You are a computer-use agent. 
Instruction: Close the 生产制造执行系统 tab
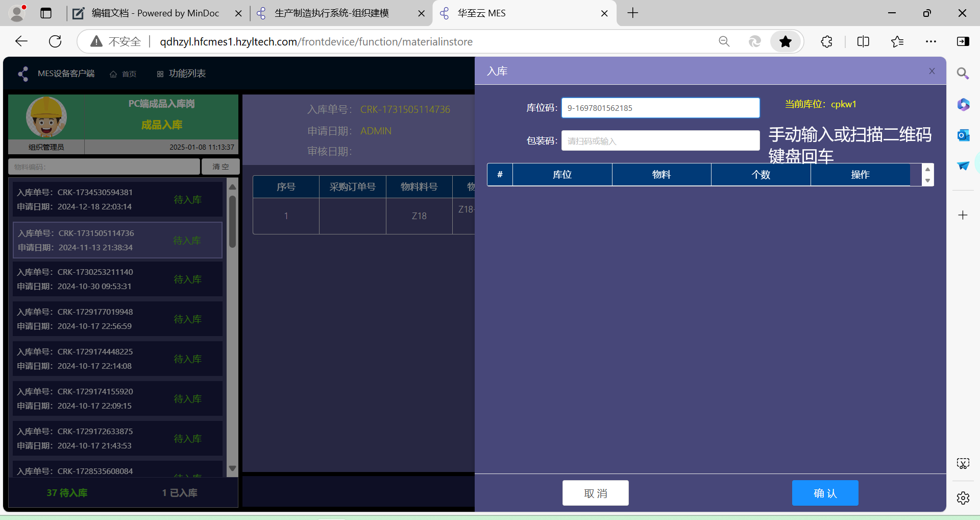(x=422, y=13)
